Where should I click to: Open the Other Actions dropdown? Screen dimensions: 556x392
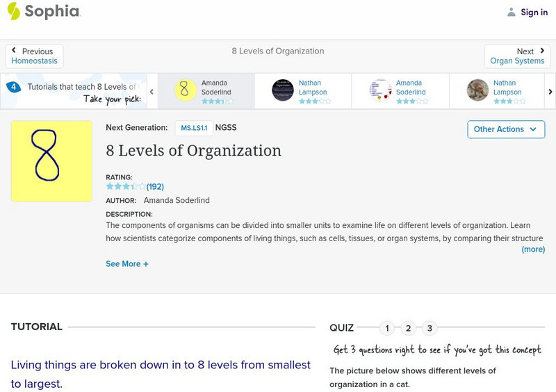tap(505, 129)
